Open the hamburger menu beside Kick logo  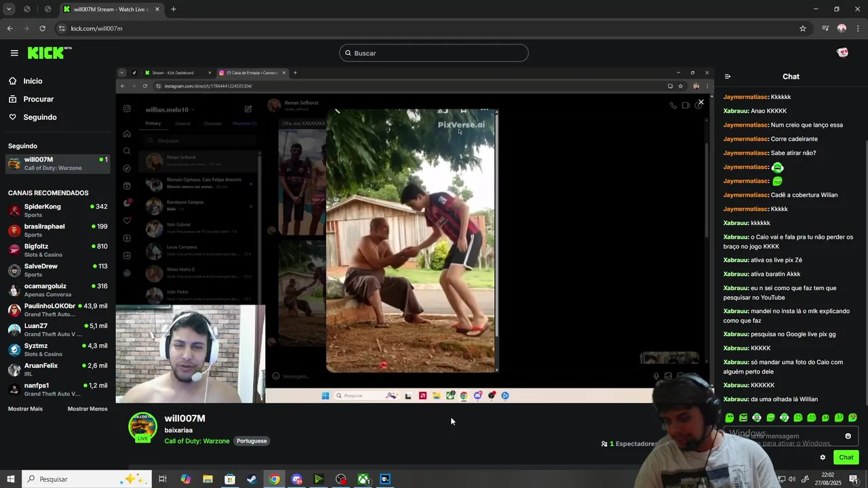coord(14,53)
